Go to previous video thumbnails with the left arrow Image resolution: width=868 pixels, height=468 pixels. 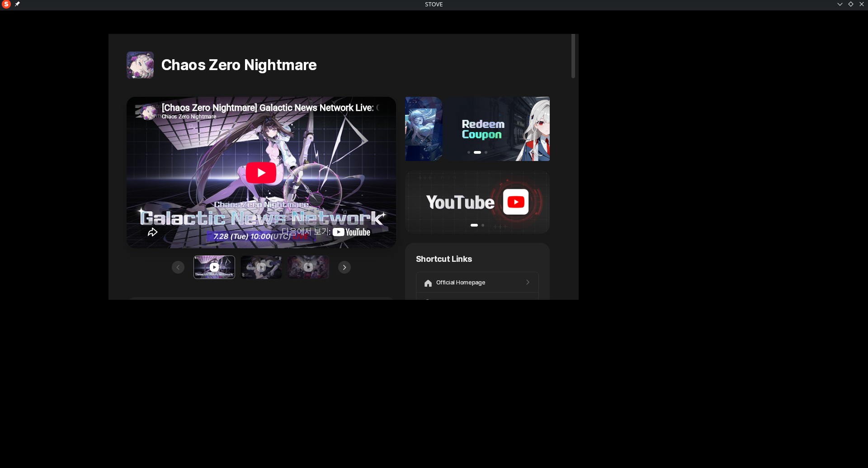(178, 267)
